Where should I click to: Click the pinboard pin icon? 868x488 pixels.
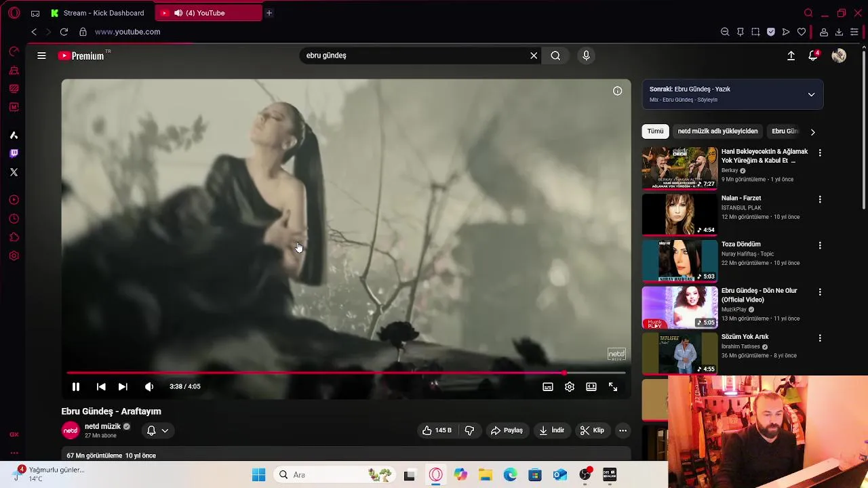coord(741,32)
